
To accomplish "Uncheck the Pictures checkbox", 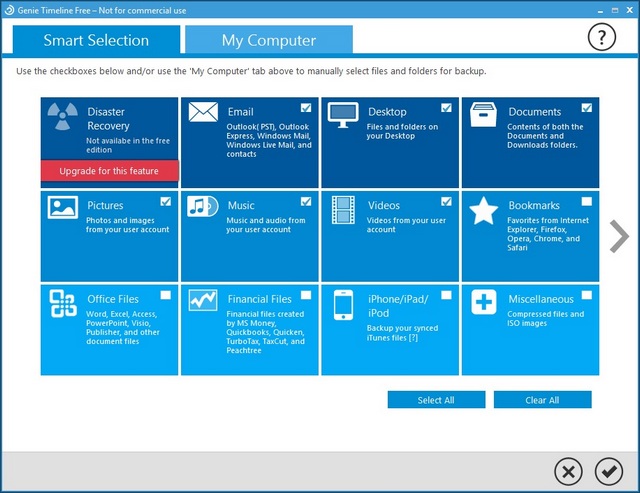I will [x=165, y=201].
